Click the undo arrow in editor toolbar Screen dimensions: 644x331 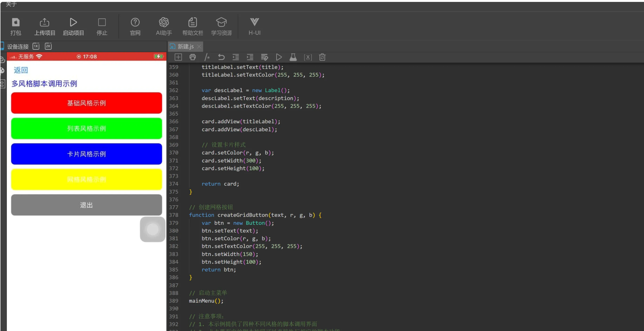pyautogui.click(x=221, y=57)
